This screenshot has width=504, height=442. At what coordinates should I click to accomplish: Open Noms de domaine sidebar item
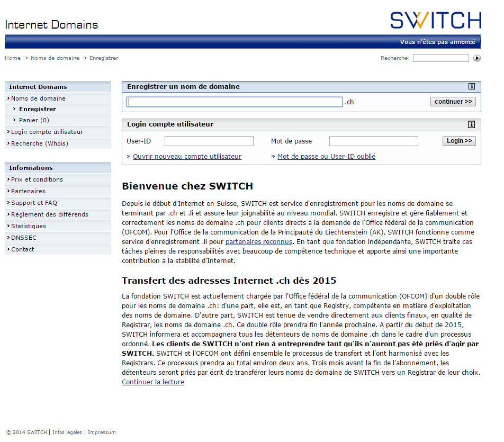pyautogui.click(x=58, y=98)
